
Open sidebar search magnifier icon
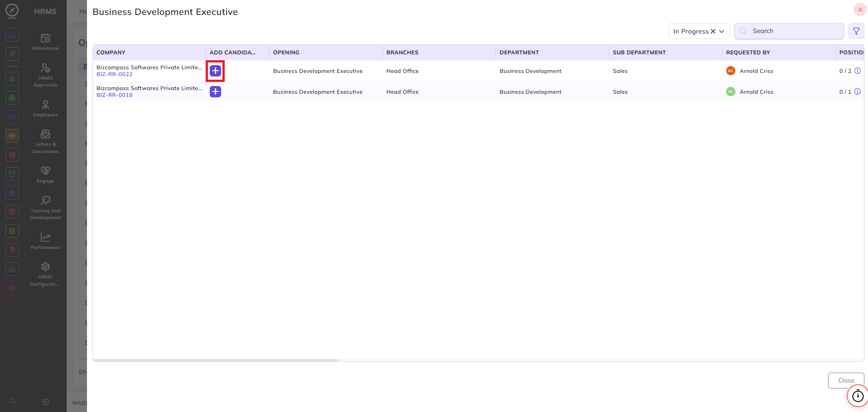coord(13,401)
